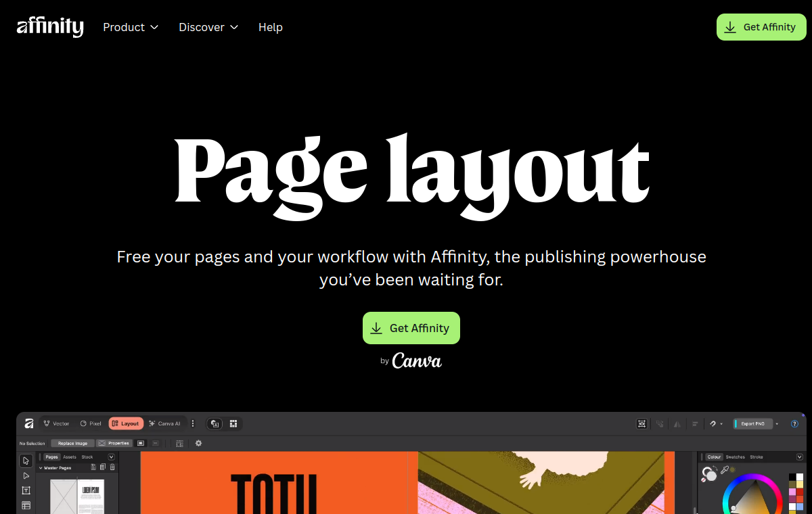Click the affinity logo in the header
This screenshot has height=514, width=812.
(50, 27)
